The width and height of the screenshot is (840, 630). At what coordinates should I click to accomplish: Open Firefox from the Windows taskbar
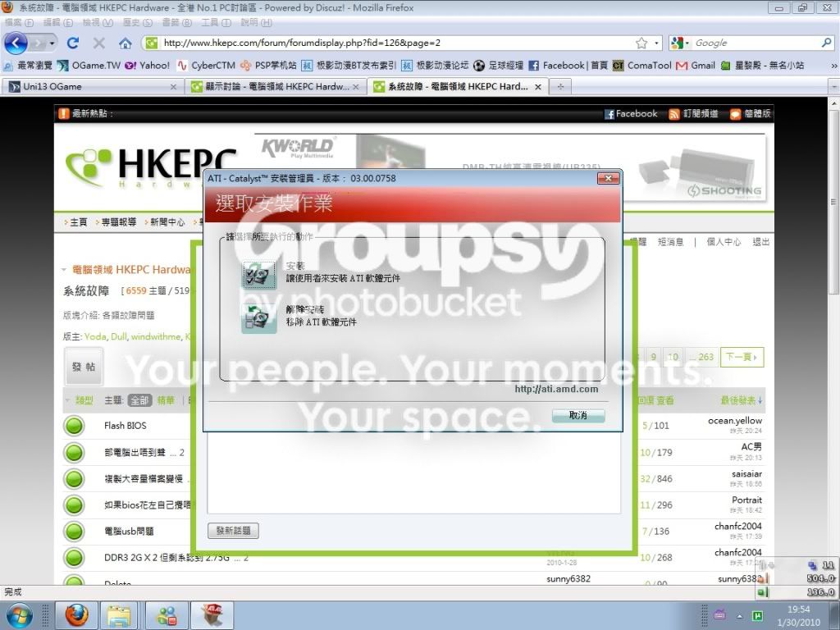pos(77,615)
